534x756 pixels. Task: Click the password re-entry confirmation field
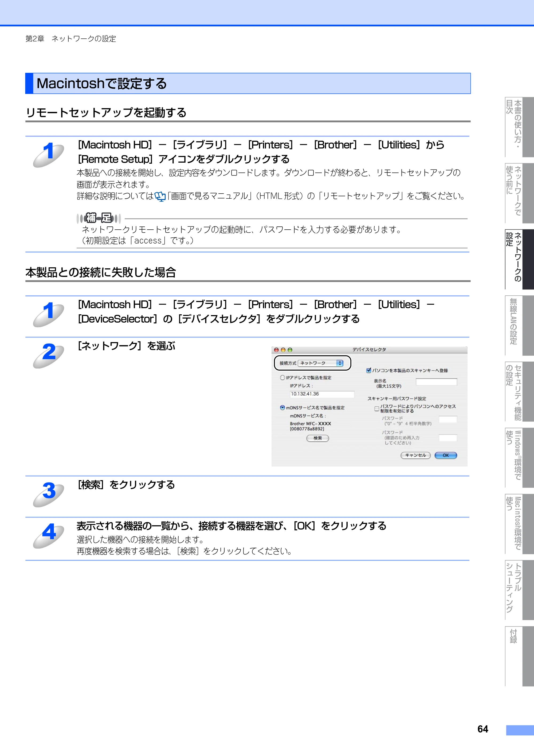point(448,438)
